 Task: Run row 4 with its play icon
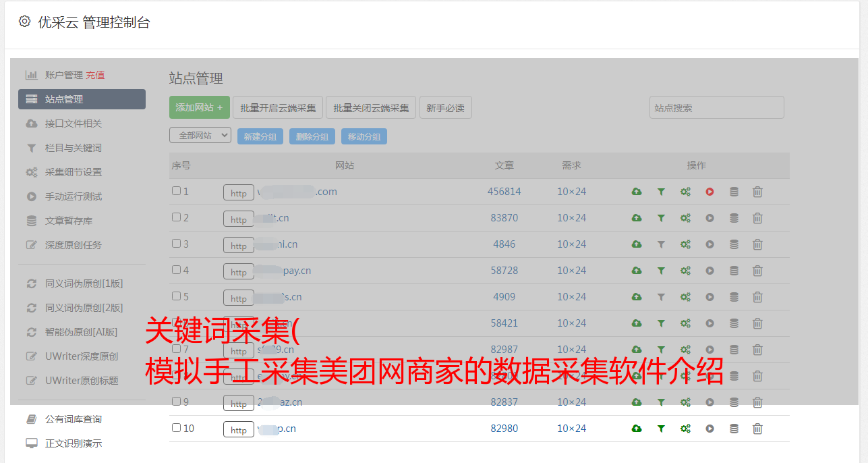(x=710, y=271)
